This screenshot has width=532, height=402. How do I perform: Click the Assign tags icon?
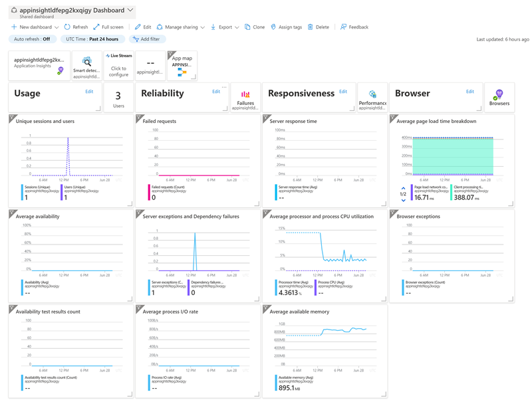pos(273,27)
